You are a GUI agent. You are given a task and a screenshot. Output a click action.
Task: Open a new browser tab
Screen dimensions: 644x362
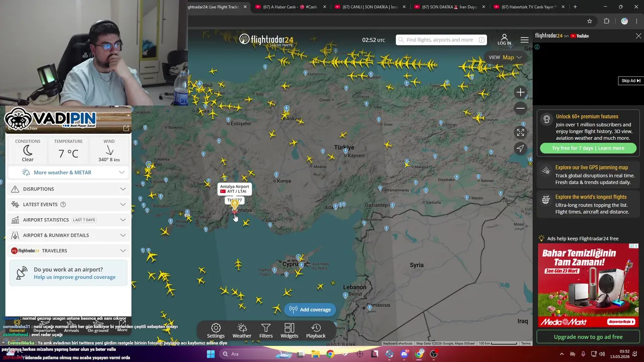[x=575, y=7]
